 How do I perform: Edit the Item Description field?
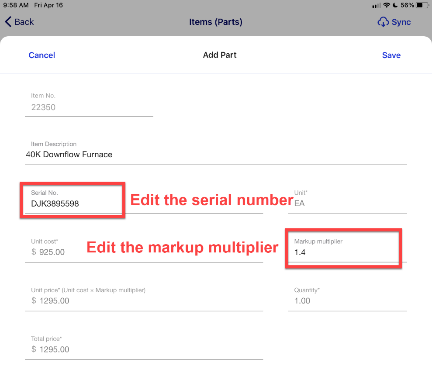pyautogui.click(x=216, y=152)
